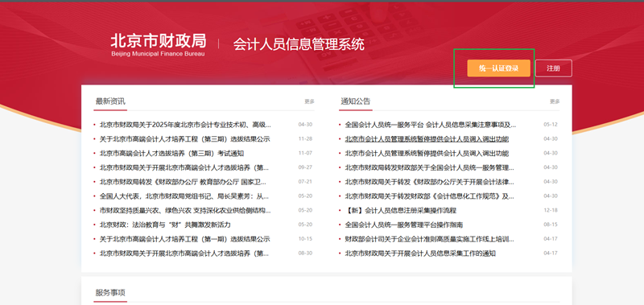
Task: Click the 统一认证登录 orange button
Action: point(498,68)
